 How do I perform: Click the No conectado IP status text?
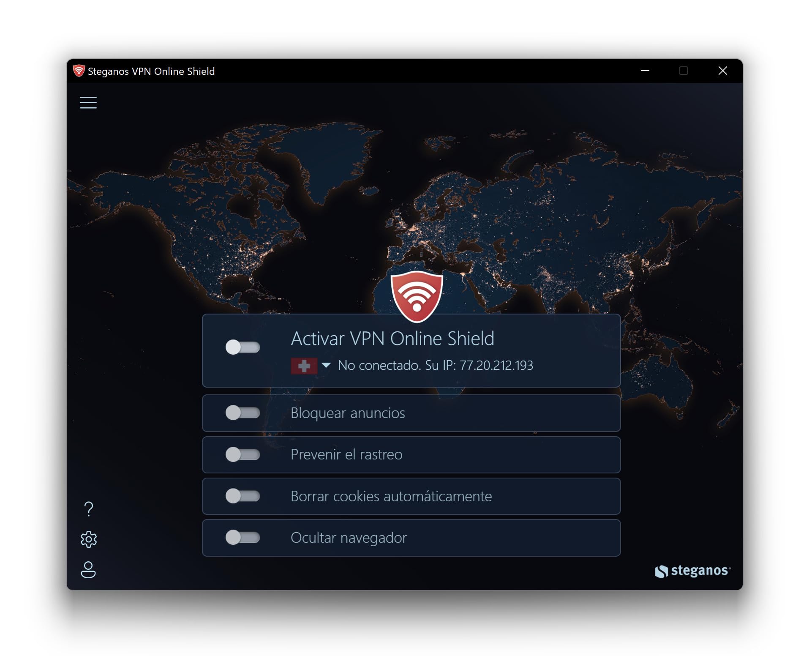pyautogui.click(x=436, y=366)
